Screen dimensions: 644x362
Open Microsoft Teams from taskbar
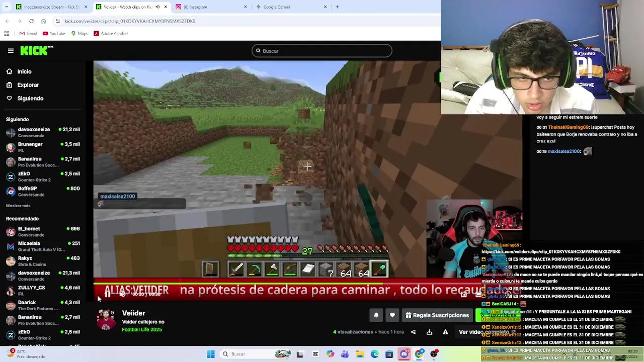345,354
